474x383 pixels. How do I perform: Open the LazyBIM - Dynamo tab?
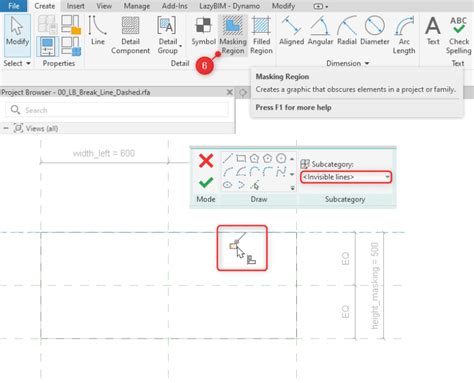tap(230, 6)
